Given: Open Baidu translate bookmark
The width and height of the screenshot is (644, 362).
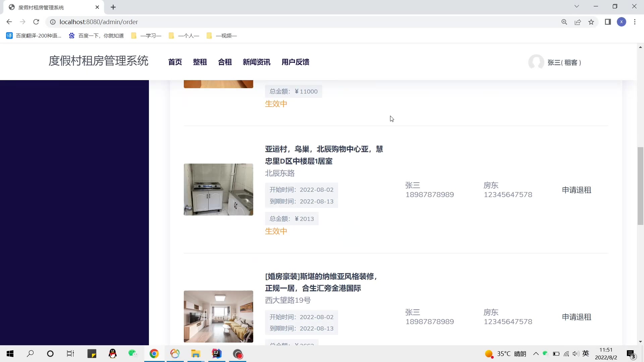Looking at the screenshot, I should [x=34, y=36].
